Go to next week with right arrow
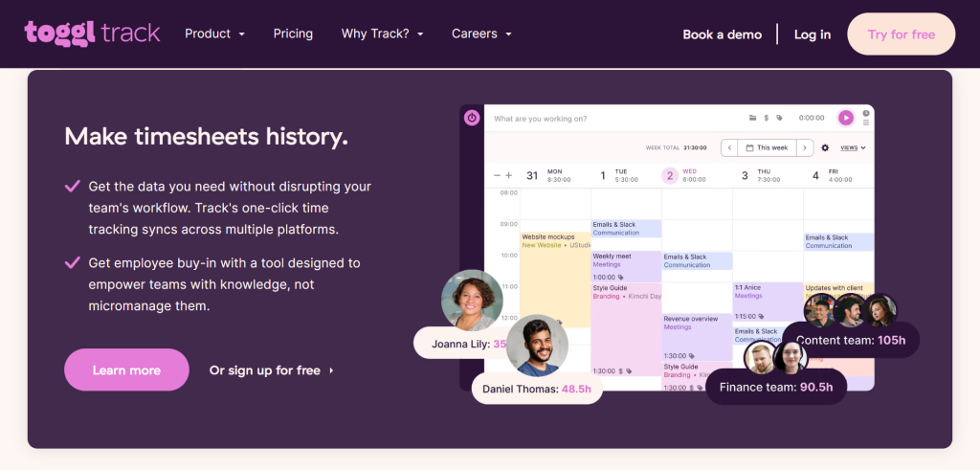The width and height of the screenshot is (980, 470). (x=805, y=148)
